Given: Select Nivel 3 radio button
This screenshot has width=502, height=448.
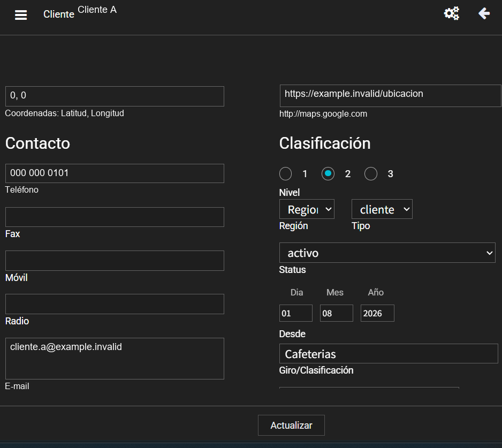Looking at the screenshot, I should 371,174.
